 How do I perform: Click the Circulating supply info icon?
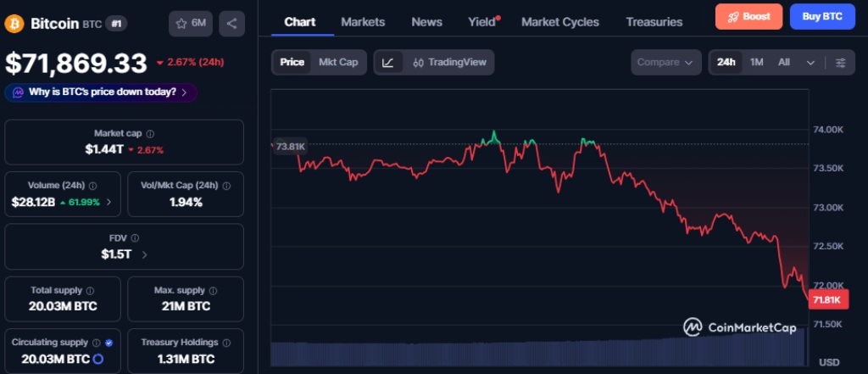coord(97,343)
